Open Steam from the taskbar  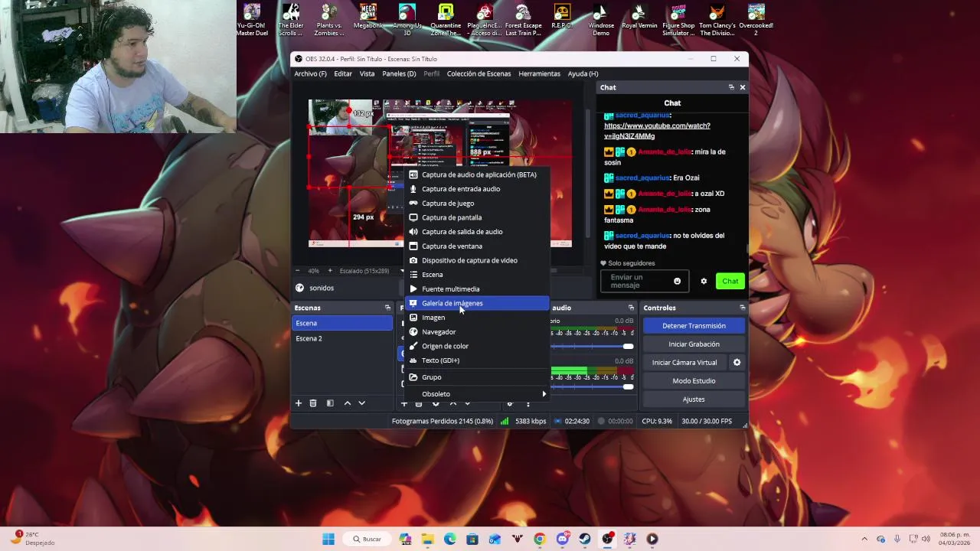585,539
